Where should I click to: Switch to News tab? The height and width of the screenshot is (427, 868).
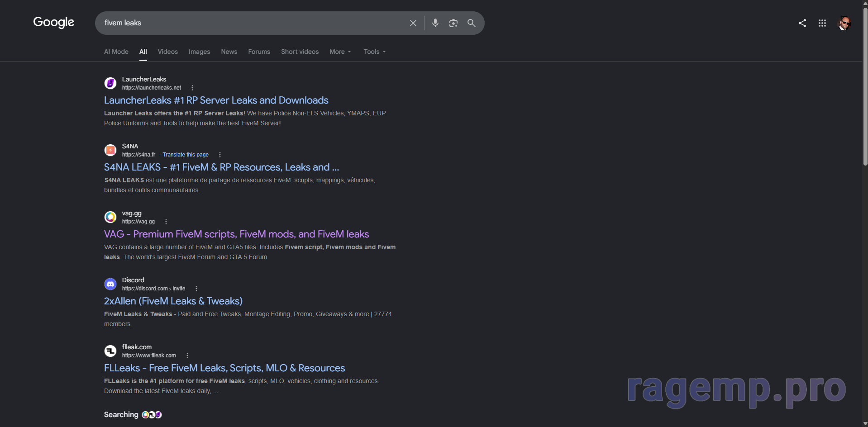coord(229,52)
